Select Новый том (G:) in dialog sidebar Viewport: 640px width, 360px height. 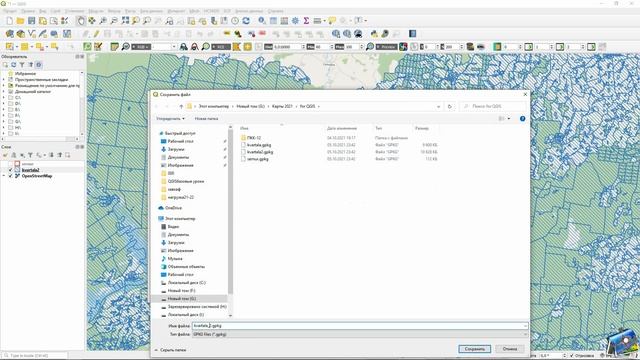tap(182, 299)
